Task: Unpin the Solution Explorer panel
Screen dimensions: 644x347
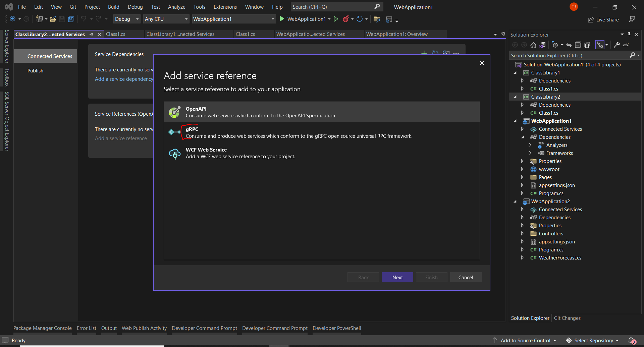Action: [x=629, y=34]
